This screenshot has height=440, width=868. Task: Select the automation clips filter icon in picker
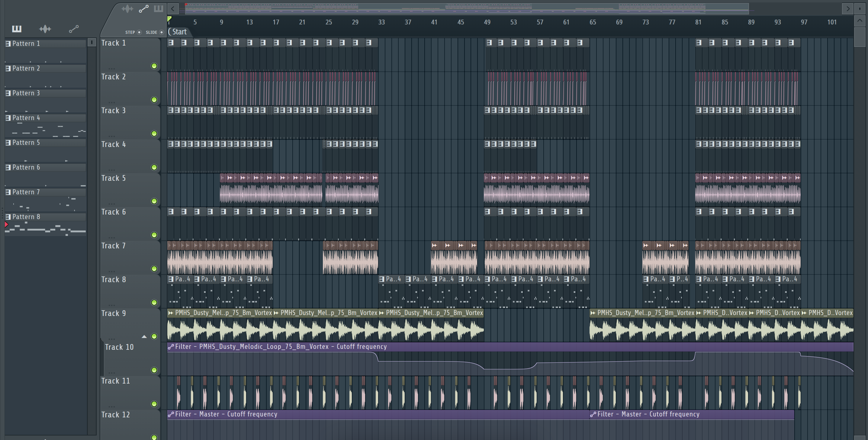pos(74,29)
